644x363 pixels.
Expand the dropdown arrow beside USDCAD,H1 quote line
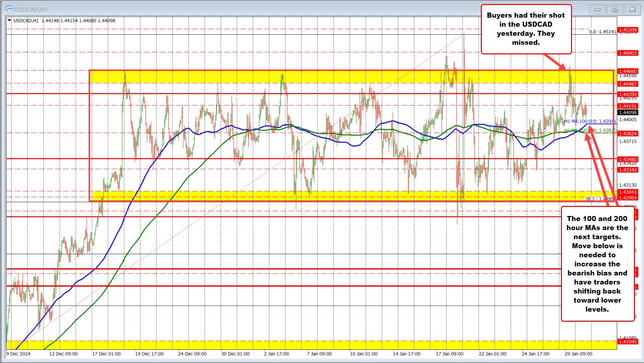8,21
